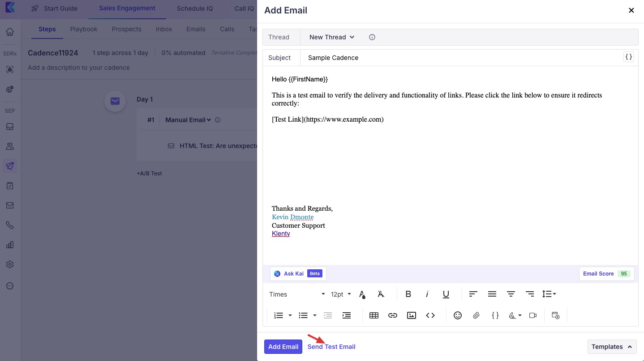644x361 pixels.
Task: Attach a file to the email
Action: [477, 315]
